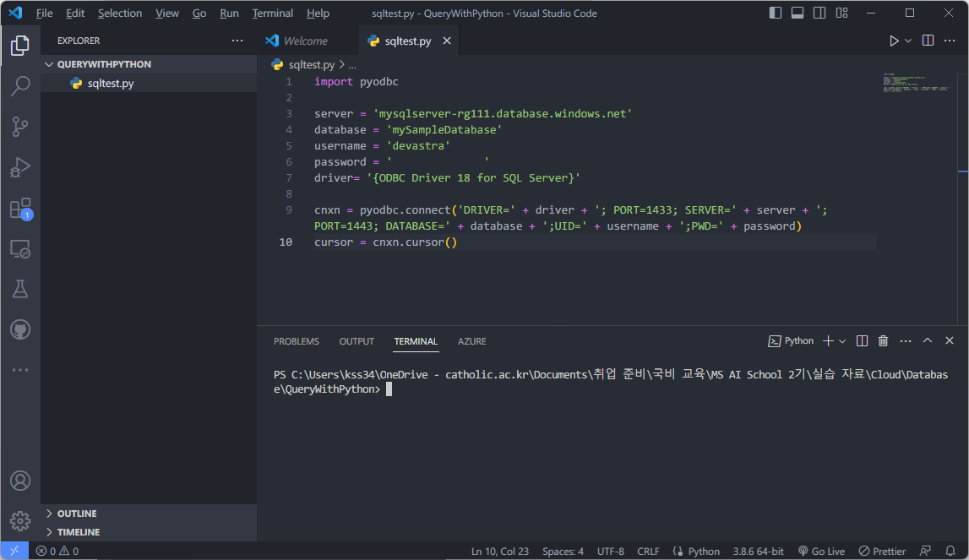The width and height of the screenshot is (969, 560).
Task: Open the File menu
Action: (x=44, y=13)
